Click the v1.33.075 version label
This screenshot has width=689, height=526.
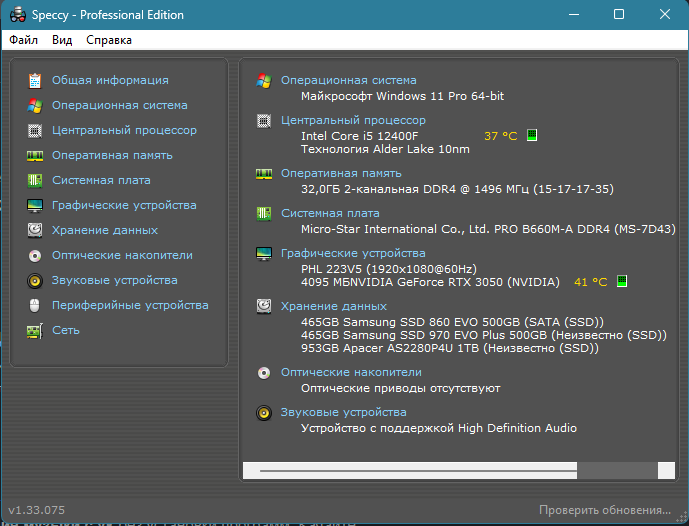[36, 510]
